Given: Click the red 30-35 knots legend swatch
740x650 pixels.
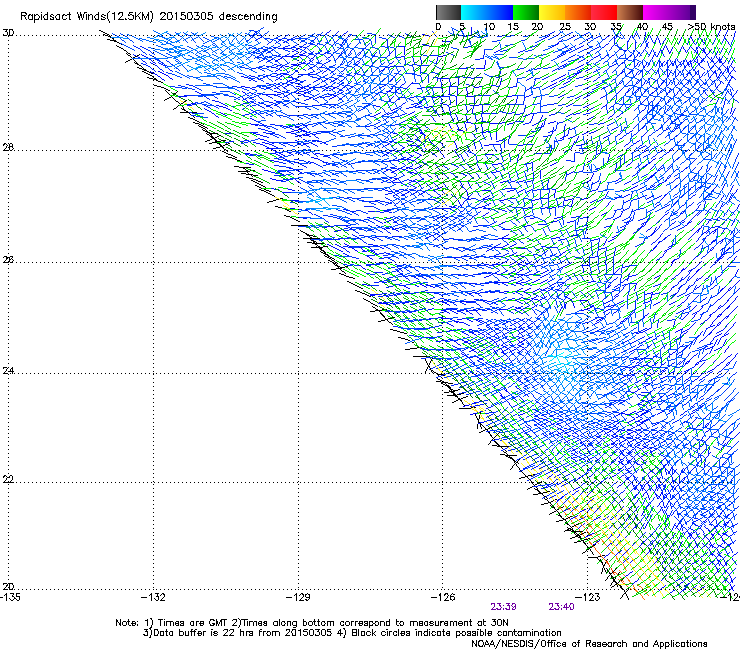Looking at the screenshot, I should (604, 12).
